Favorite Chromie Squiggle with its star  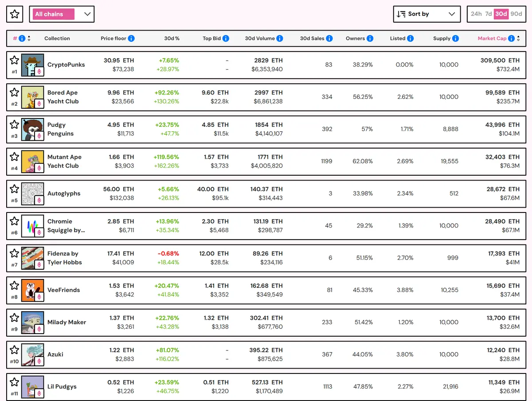[15, 221]
